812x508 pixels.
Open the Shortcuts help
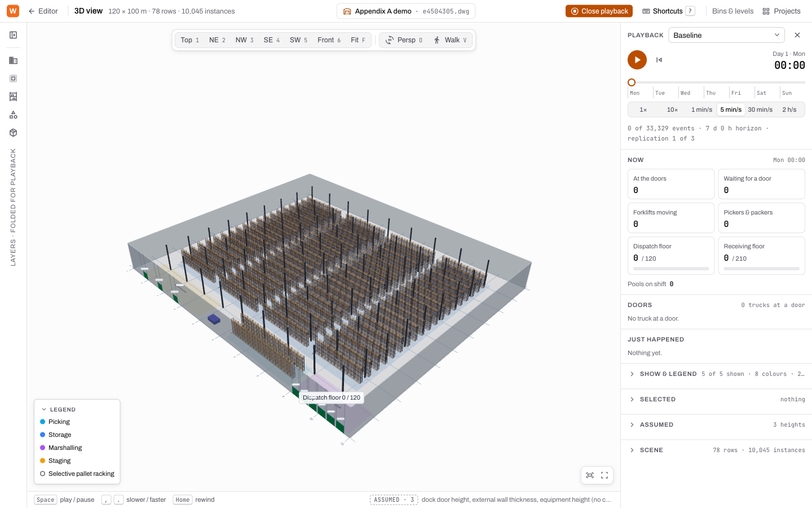[669, 11]
